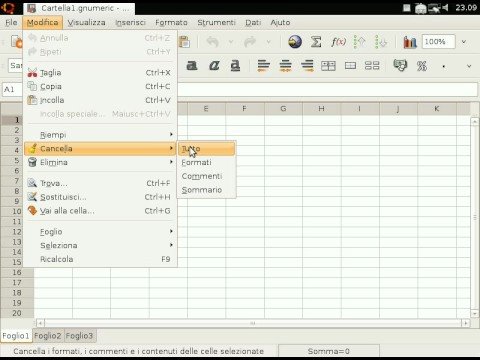Viewport: 480px width, 360px height.
Task: Expand standard toolbar overflow chevron
Action: coord(464,42)
